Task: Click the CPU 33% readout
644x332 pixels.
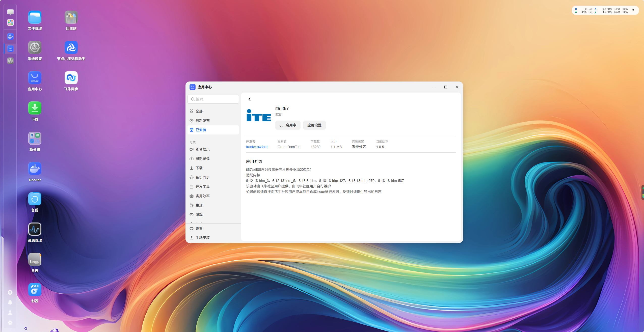Action: coord(621,9)
